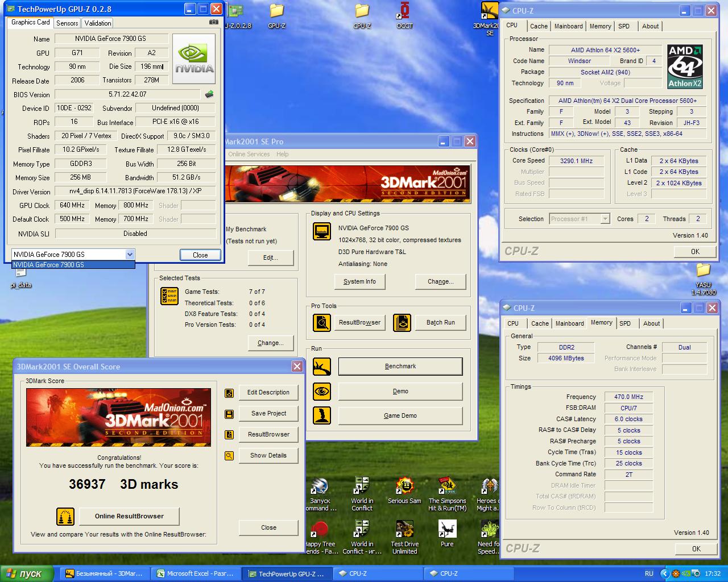This screenshot has width=728, height=582.
Task: Open the Help menu in 3DMark2001
Action: point(283,154)
